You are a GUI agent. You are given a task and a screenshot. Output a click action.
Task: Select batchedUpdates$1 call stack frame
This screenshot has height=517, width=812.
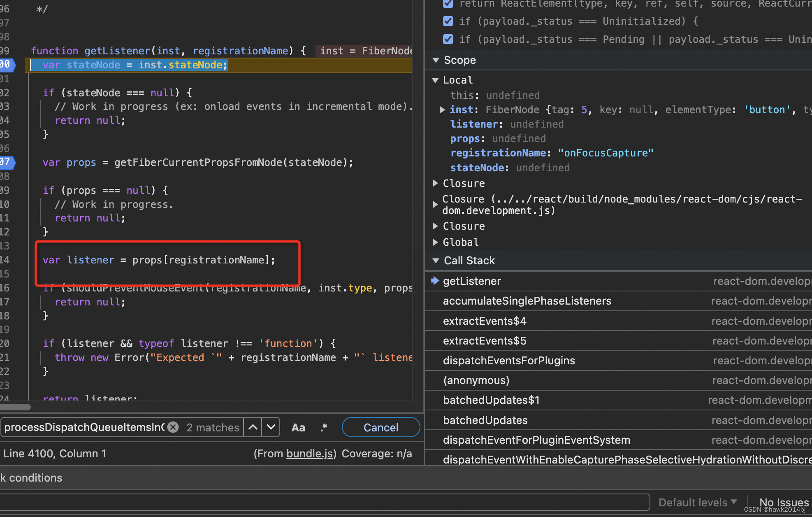coord(491,400)
